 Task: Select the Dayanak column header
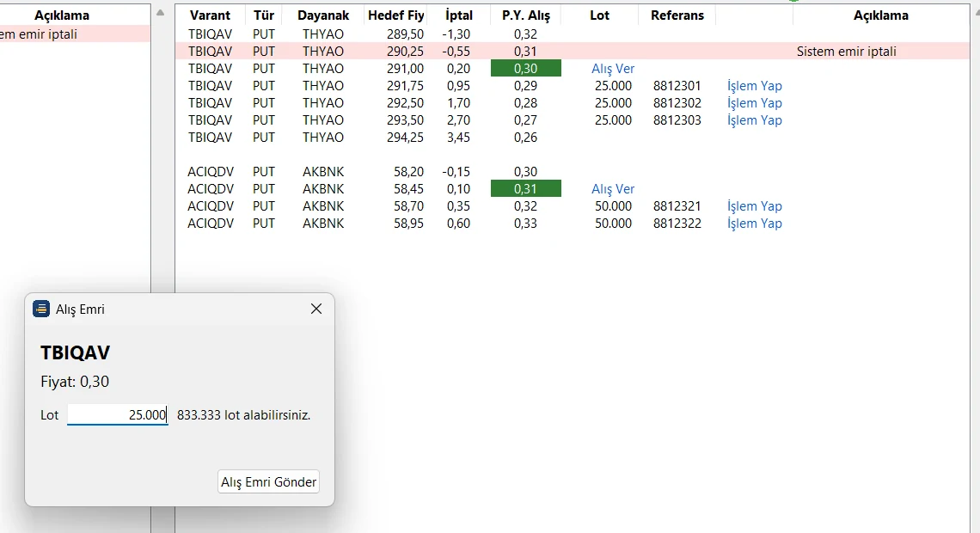[323, 15]
